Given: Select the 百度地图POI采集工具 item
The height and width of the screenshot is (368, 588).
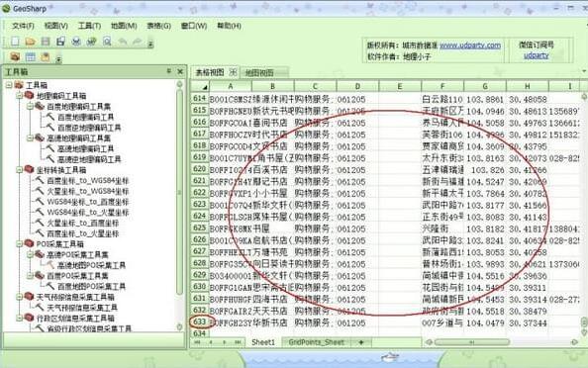Looking at the screenshot, I should tap(91, 286).
